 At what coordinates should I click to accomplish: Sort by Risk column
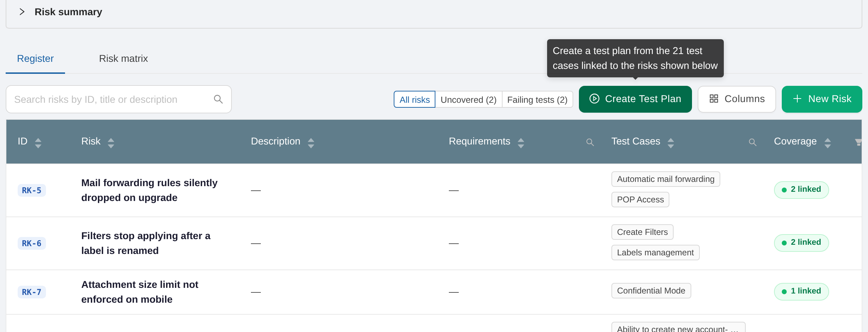[x=111, y=143]
